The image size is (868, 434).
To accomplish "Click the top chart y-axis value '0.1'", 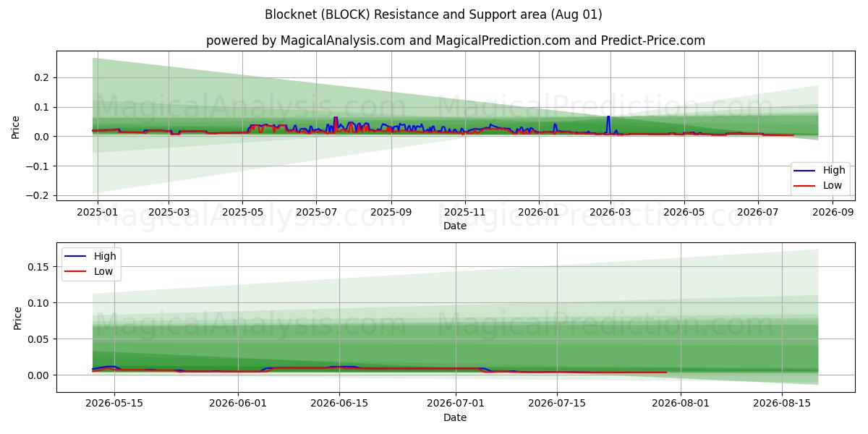I will point(43,107).
